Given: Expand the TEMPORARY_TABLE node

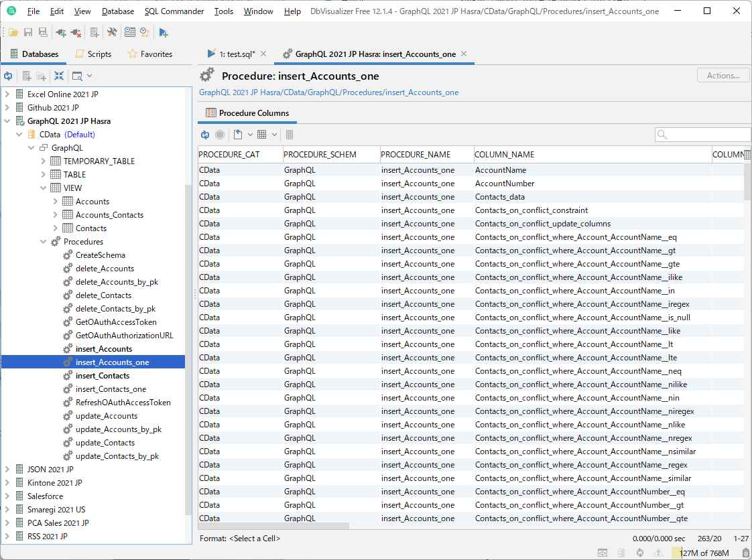Looking at the screenshot, I should click(43, 161).
